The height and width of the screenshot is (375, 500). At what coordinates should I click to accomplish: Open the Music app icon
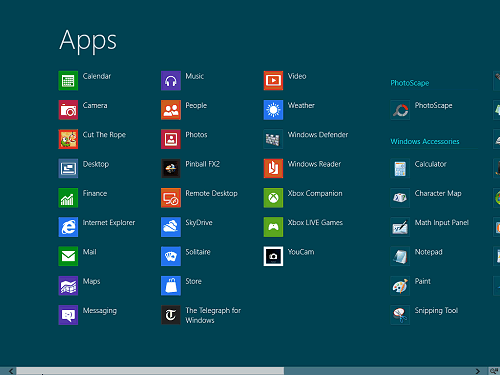click(x=171, y=80)
